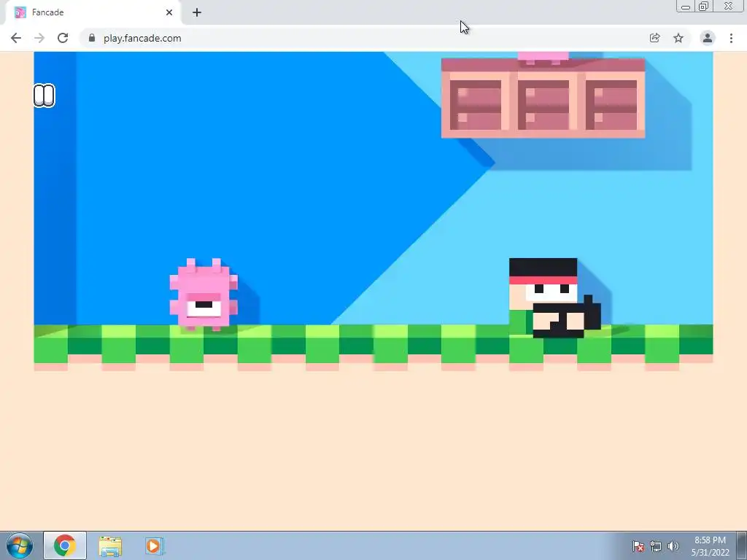This screenshot has height=560, width=747.
Task: Click the pink brick block platform
Action: point(543,98)
